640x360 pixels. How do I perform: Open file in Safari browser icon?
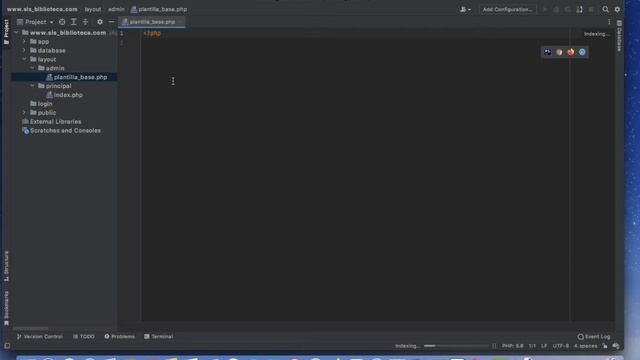point(582,52)
